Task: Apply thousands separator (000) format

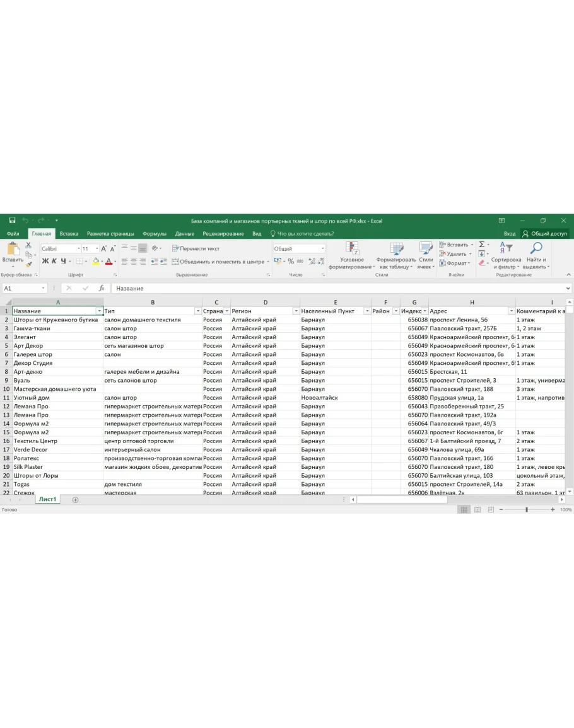Action: pos(300,262)
